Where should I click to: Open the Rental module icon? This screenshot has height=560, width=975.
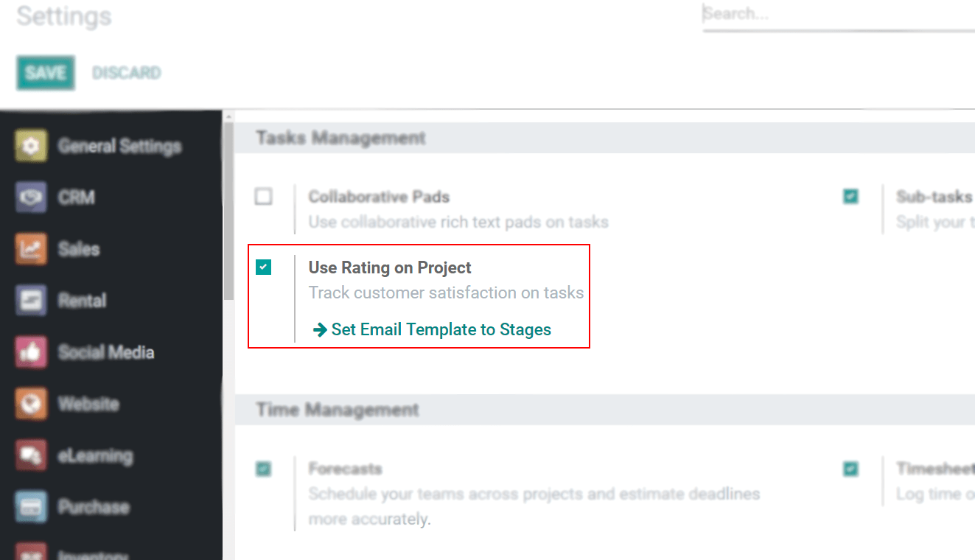click(x=31, y=301)
